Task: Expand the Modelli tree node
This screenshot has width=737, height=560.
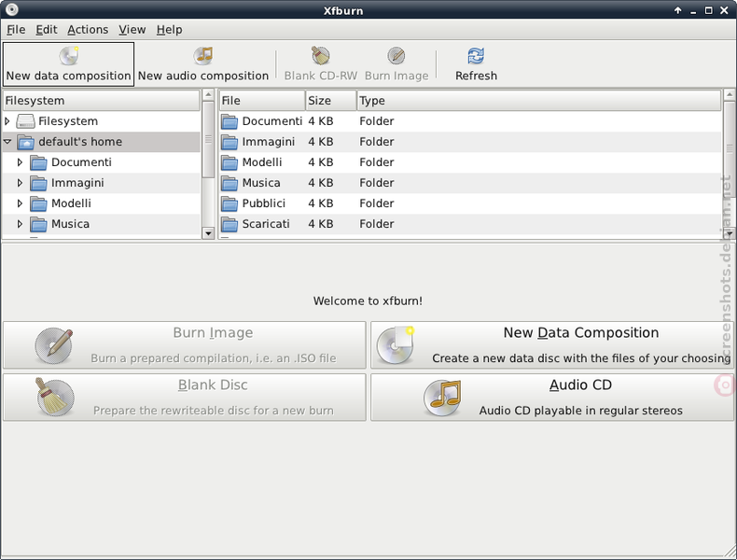Action: (x=20, y=203)
